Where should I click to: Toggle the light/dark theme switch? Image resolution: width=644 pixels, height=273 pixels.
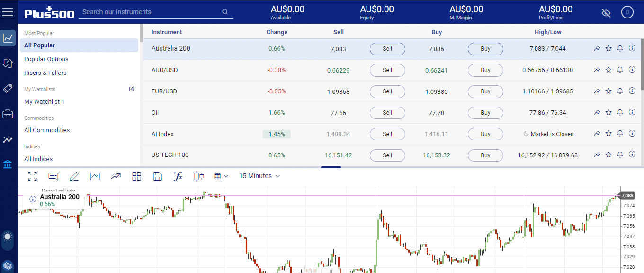(x=8, y=240)
